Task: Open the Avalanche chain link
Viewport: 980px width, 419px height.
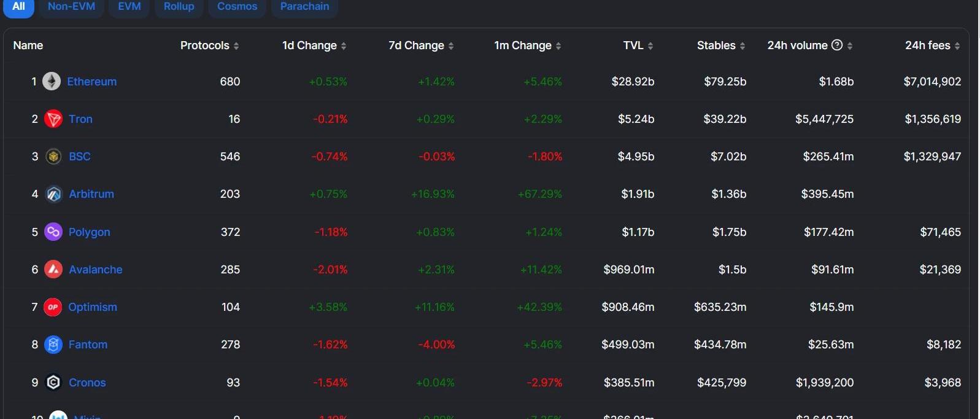Action: point(96,270)
